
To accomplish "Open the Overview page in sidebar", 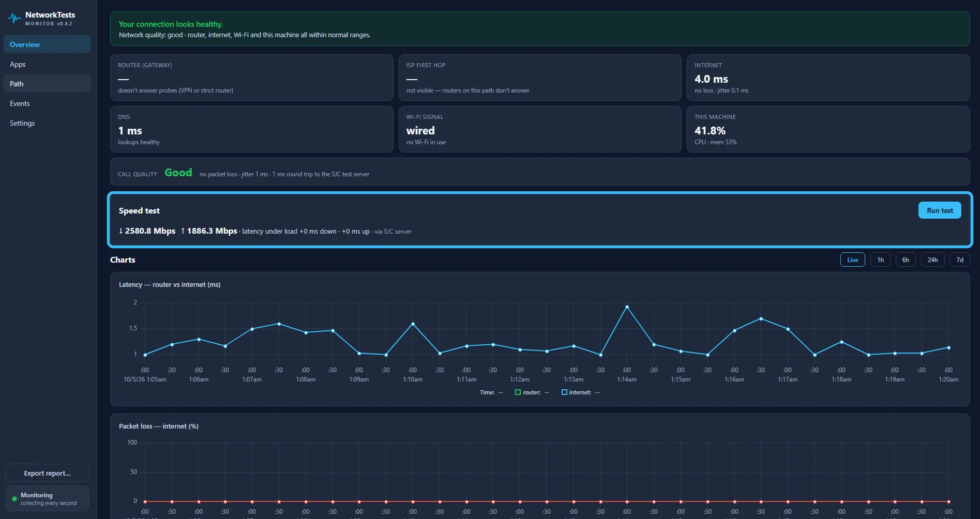I will (x=47, y=44).
